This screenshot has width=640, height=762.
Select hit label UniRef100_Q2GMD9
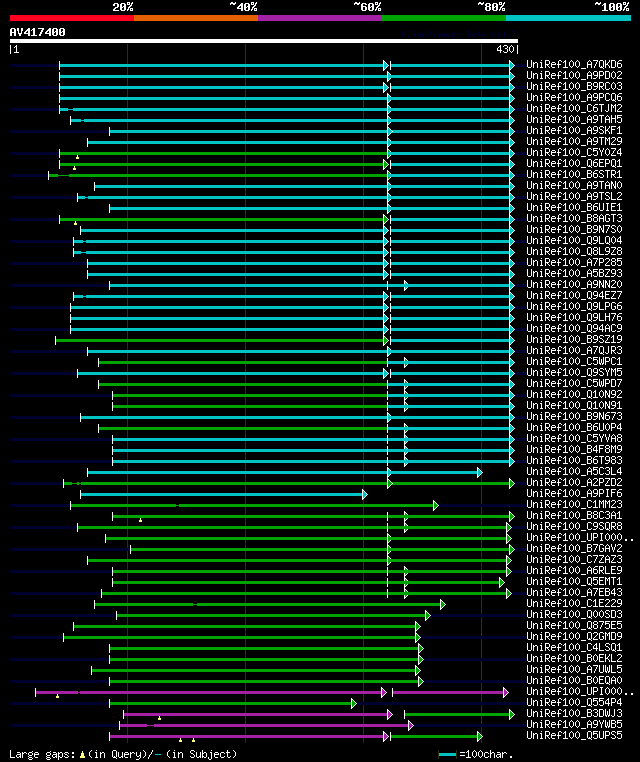(x=574, y=636)
